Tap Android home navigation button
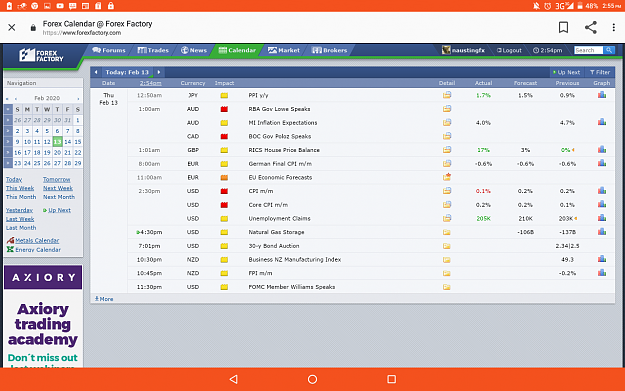Viewport: 625px width, 391px height. pos(312,379)
